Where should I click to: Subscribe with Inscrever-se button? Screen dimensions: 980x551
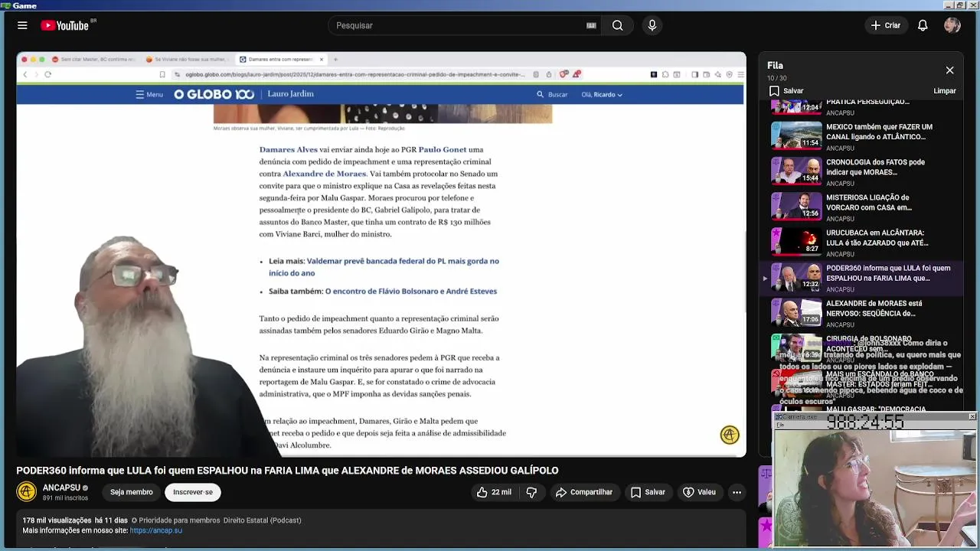point(193,492)
